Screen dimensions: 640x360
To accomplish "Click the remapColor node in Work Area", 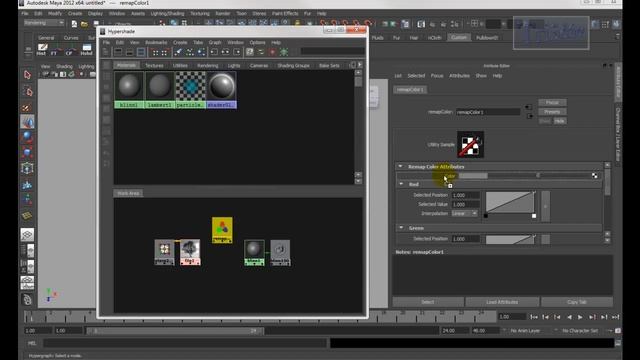I will tap(222, 230).
